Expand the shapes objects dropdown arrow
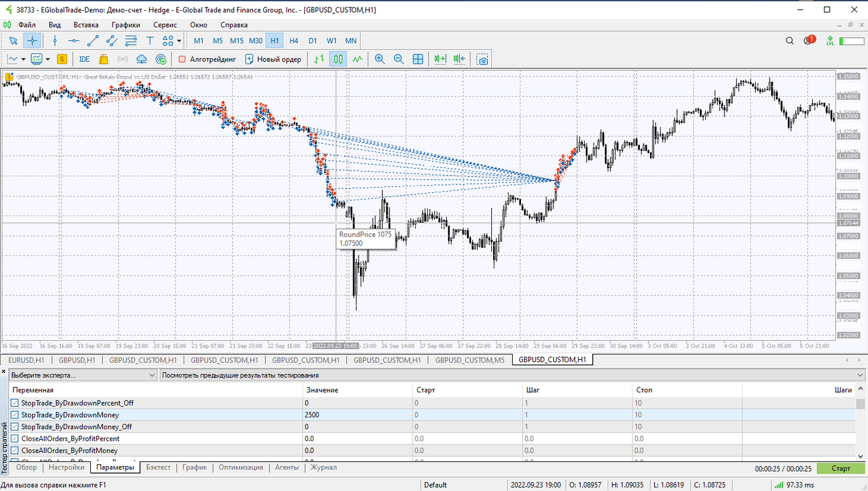 click(x=179, y=40)
